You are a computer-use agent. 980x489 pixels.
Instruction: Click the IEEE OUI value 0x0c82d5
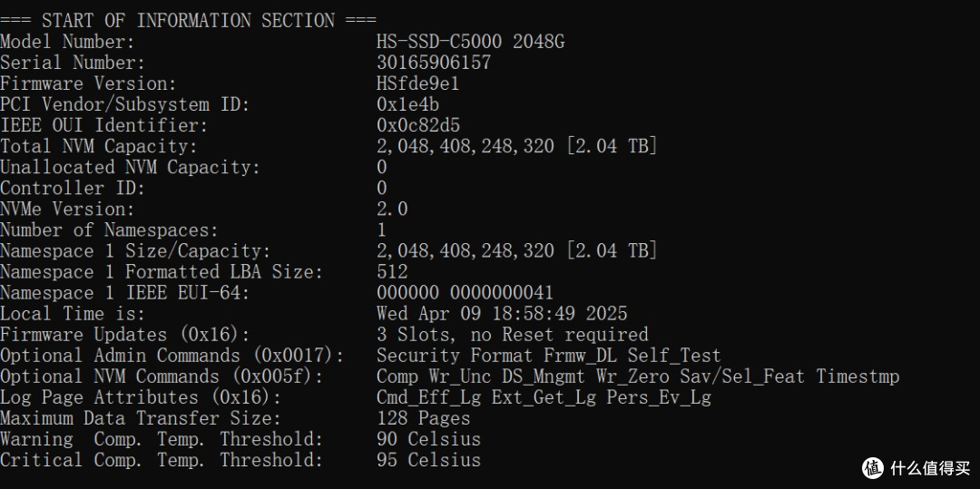click(418, 125)
